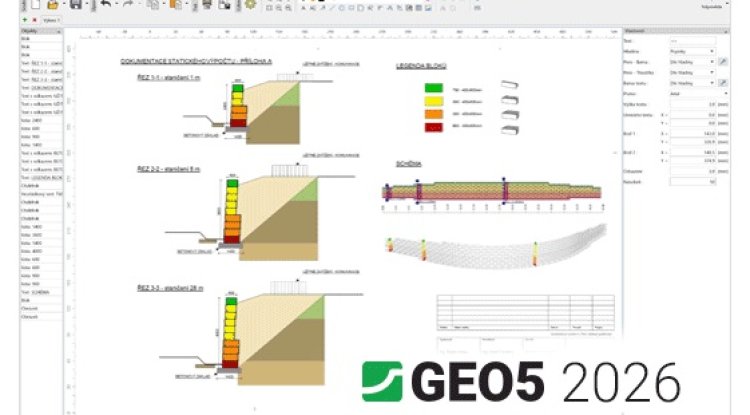Click the Bod 1 X coordinate field
Image resolution: width=750 pixels, height=415 pixels.
tap(692, 134)
